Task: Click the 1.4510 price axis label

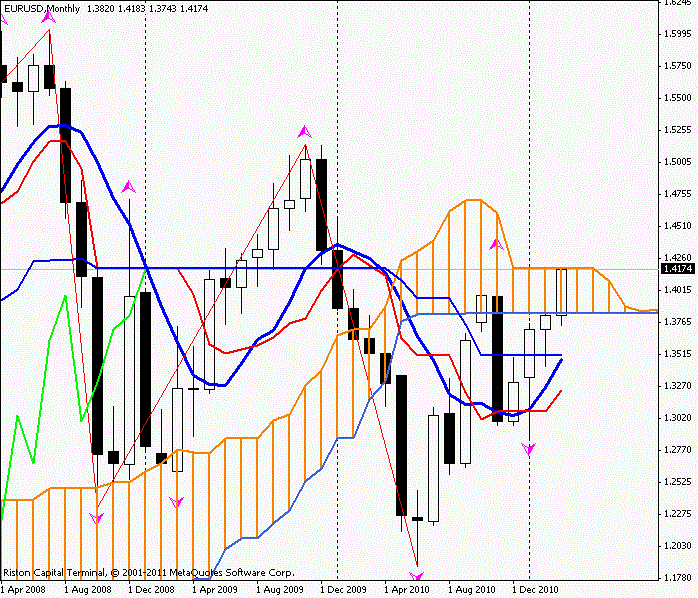Action: point(678,226)
